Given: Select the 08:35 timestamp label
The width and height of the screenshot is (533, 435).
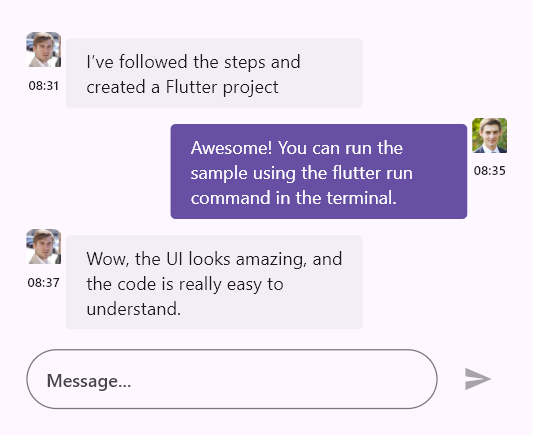Looking at the screenshot, I should pos(489,171).
